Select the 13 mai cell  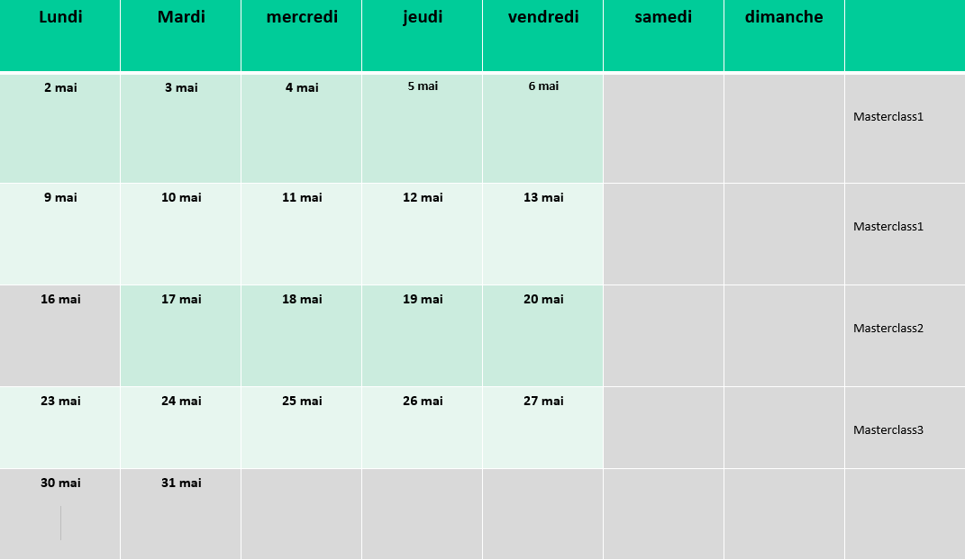point(542,234)
